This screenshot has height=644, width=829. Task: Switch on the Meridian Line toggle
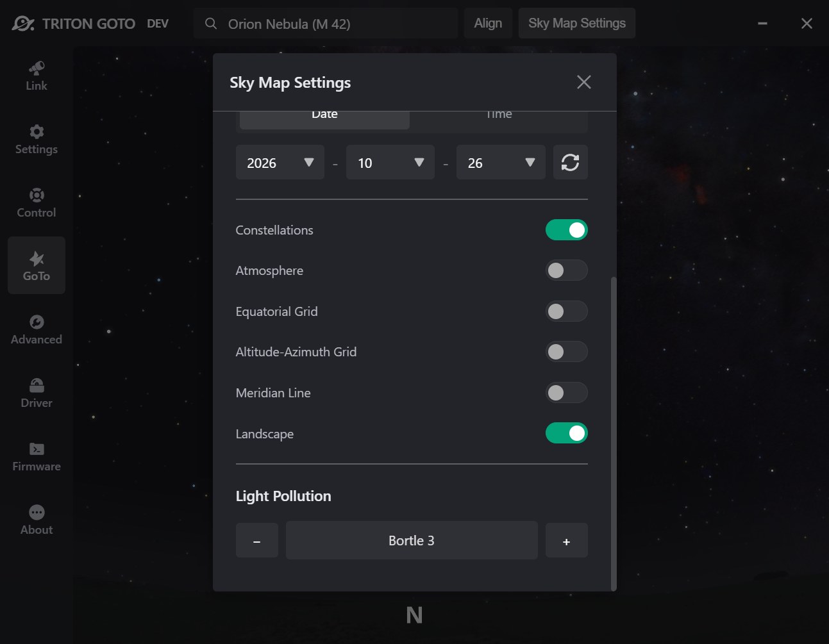(567, 393)
